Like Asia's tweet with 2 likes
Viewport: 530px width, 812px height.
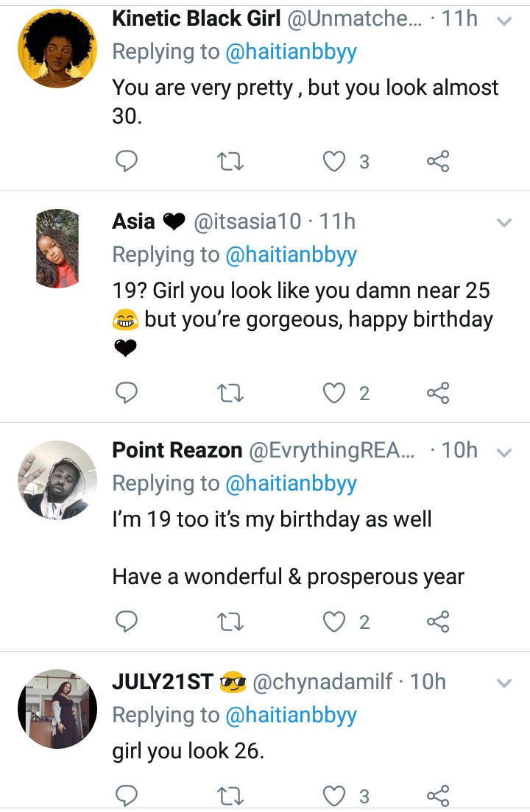pos(335,393)
